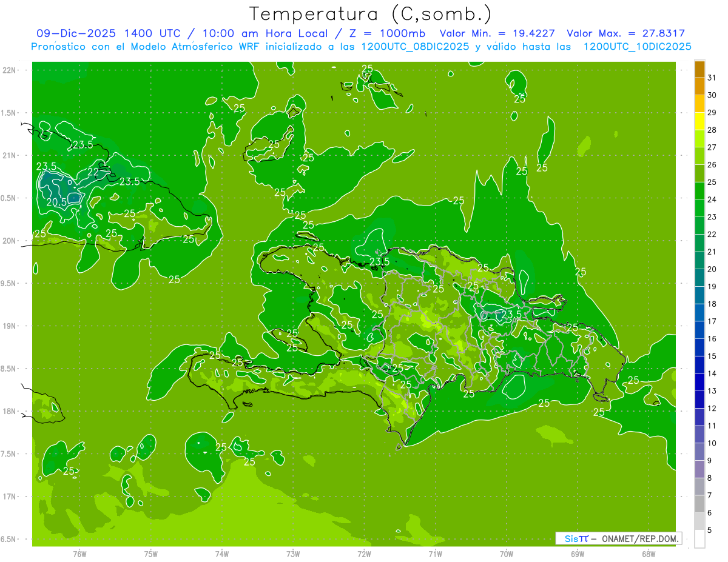Click the "1200UTC_08DIC2025" initialization time text
728x562 pixels.
click(x=415, y=47)
